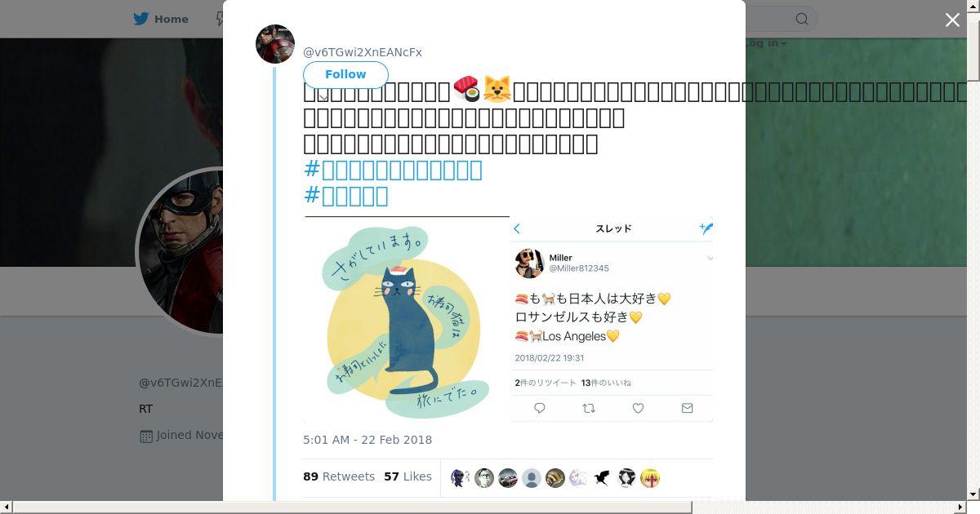980x514 pixels.
Task: Click the back chevron in thread screenshot
Action: pos(517,228)
